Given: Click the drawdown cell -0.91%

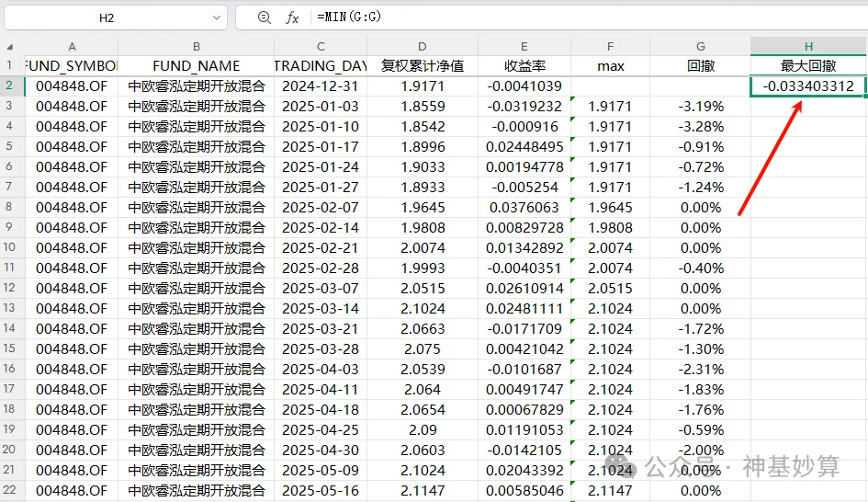Looking at the screenshot, I should click(700, 147).
